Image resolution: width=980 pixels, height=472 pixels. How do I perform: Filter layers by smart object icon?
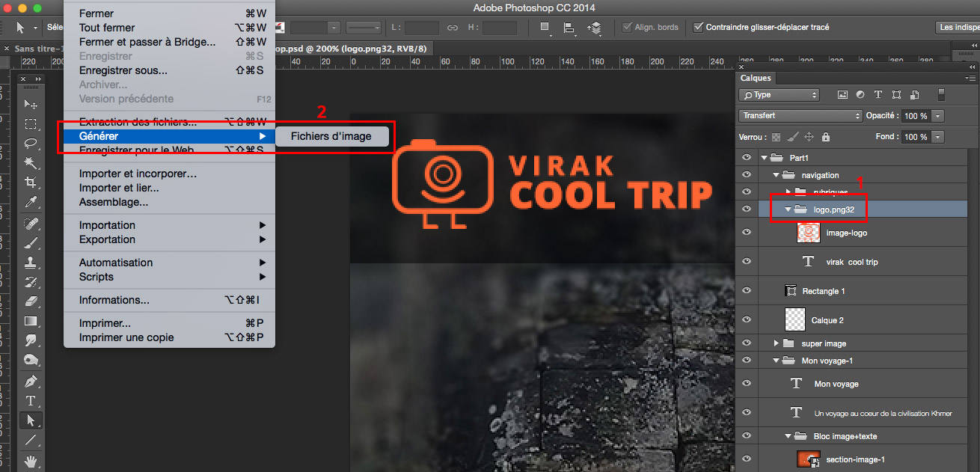pyautogui.click(x=913, y=95)
